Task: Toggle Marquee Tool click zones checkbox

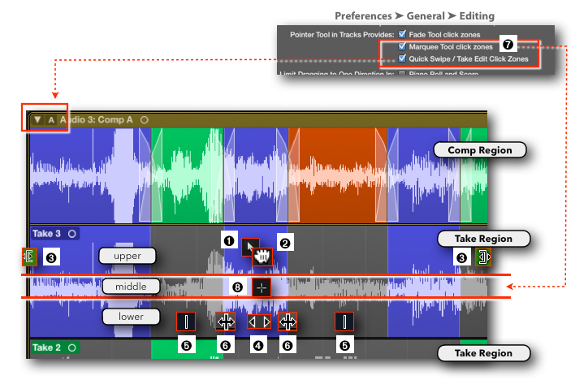Action: (402, 46)
